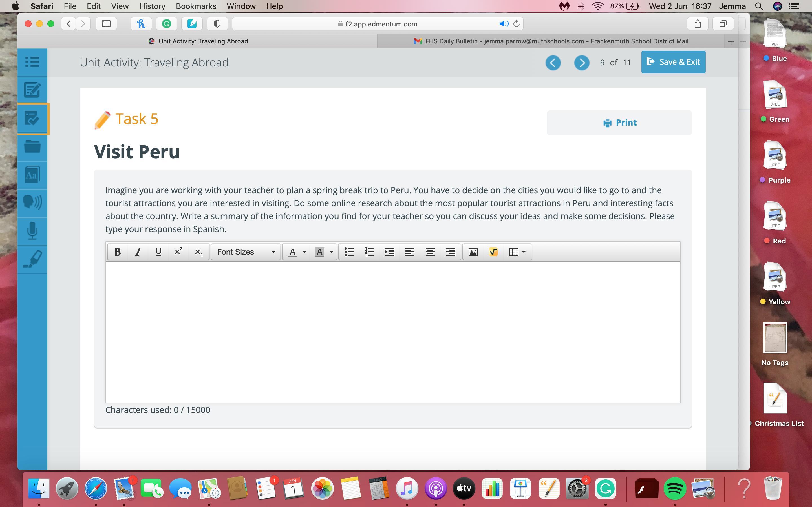
Task: Click the Save & Exit button
Action: click(x=673, y=62)
